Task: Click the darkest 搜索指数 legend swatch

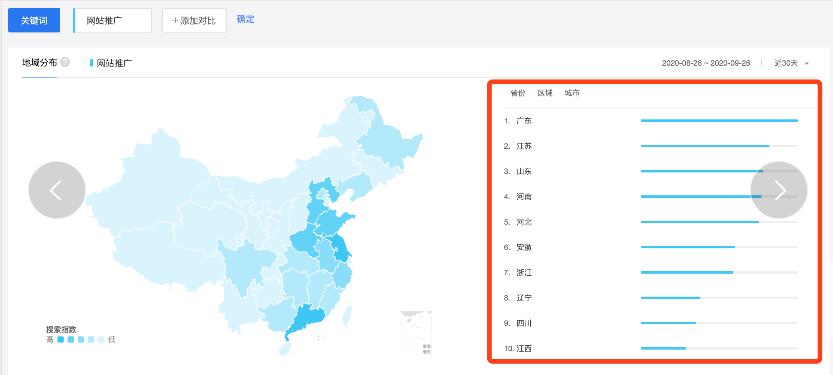Action: click(61, 339)
